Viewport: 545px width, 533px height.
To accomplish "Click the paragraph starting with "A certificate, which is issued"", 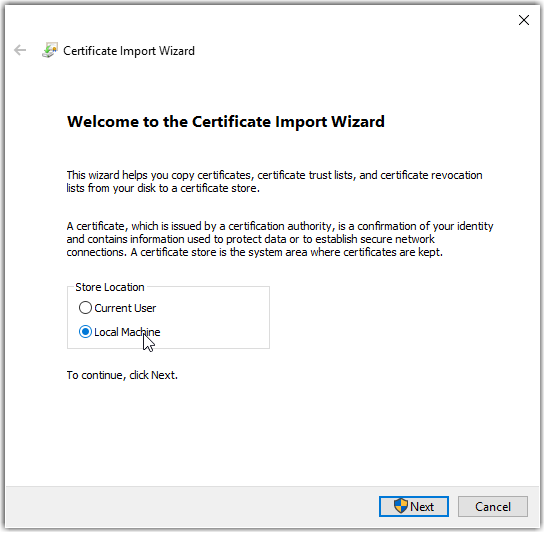I will tap(280, 239).
